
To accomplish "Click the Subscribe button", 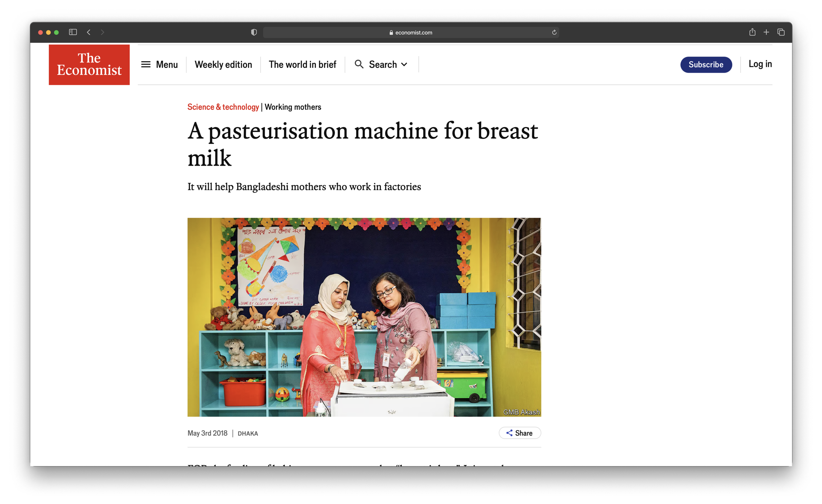I will tap(706, 64).
